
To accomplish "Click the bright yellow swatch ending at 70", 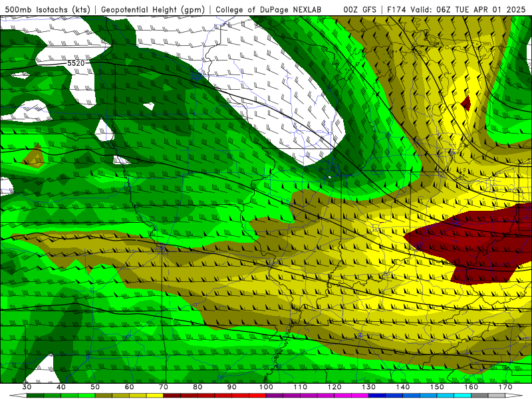I will coord(155,396).
